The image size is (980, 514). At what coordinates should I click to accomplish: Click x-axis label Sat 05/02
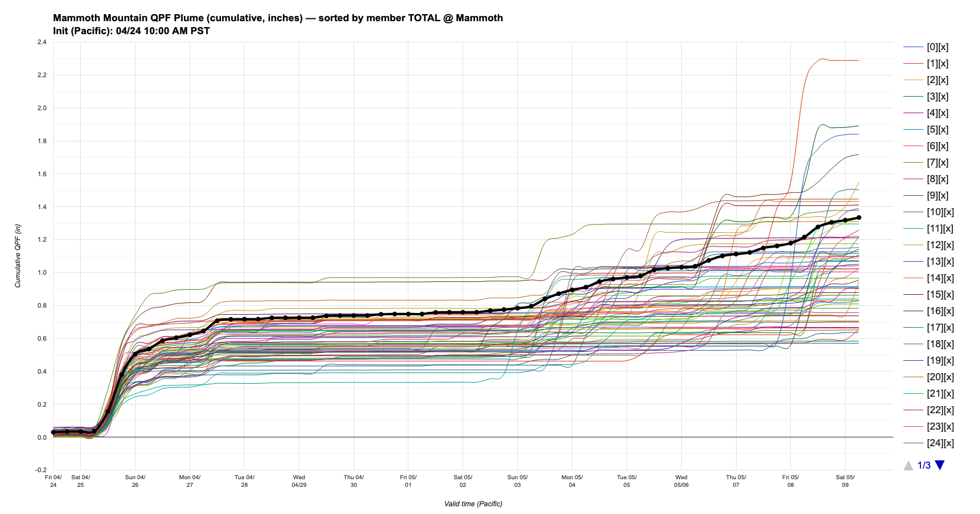[463, 481]
